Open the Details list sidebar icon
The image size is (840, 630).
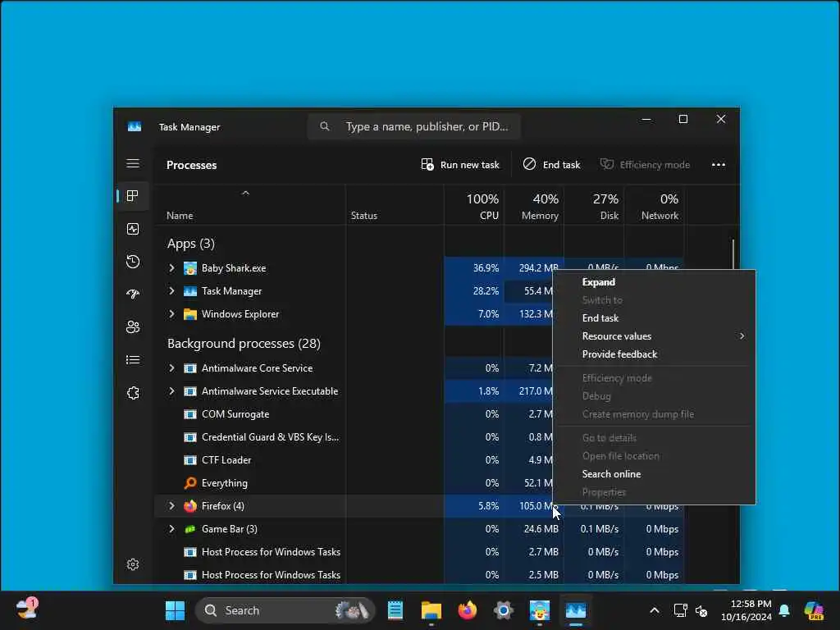pos(133,360)
